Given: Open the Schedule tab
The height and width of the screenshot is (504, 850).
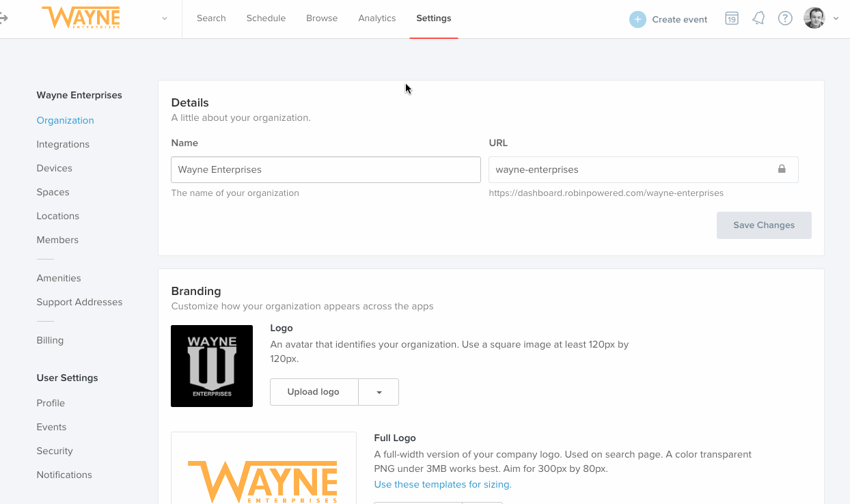Looking at the screenshot, I should point(266,18).
